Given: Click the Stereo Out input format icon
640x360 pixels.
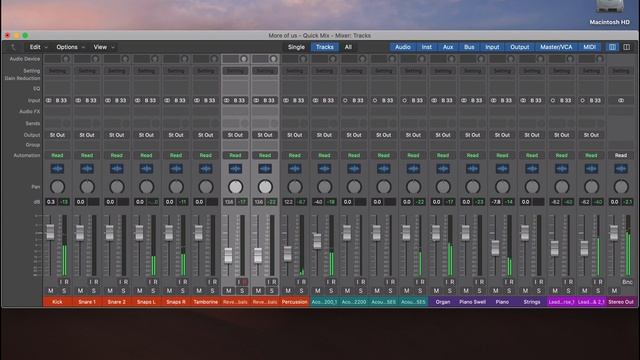Looking at the screenshot, I should [x=621, y=100].
